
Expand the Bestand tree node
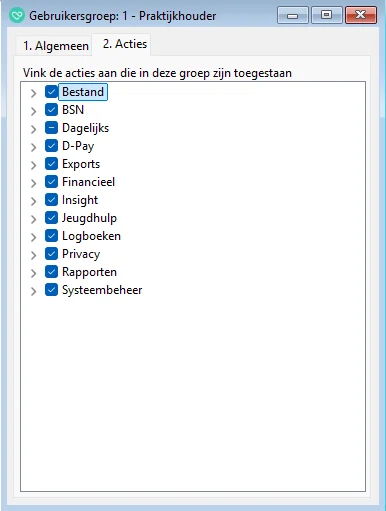(33, 93)
